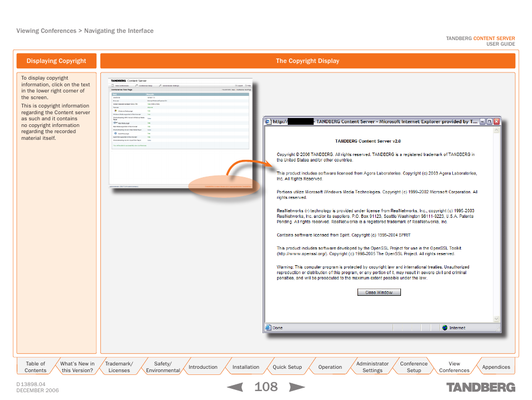The image size is (532, 400).
Task: Minimize the Internet Explorer copyright window
Action: pyautogui.click(x=482, y=121)
